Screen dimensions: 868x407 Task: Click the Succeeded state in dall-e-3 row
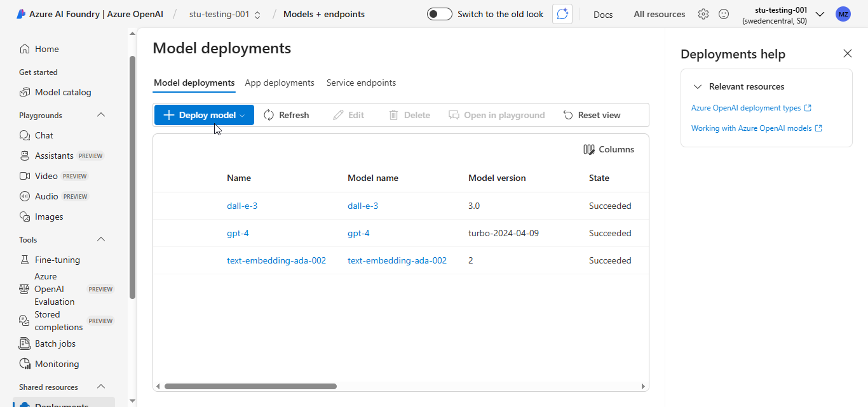610,206
